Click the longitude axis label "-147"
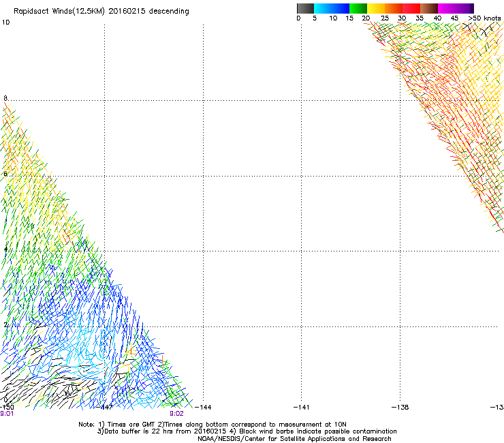The image size is (504, 443). click(x=105, y=407)
